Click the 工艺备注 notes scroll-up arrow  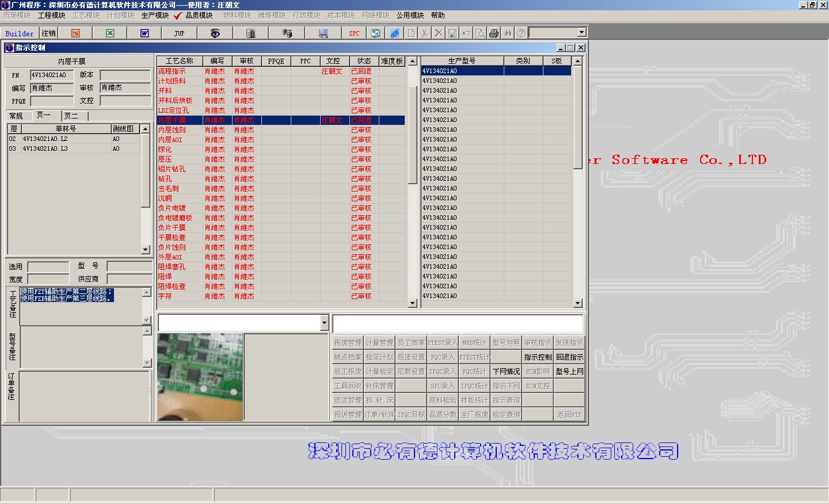click(x=147, y=292)
